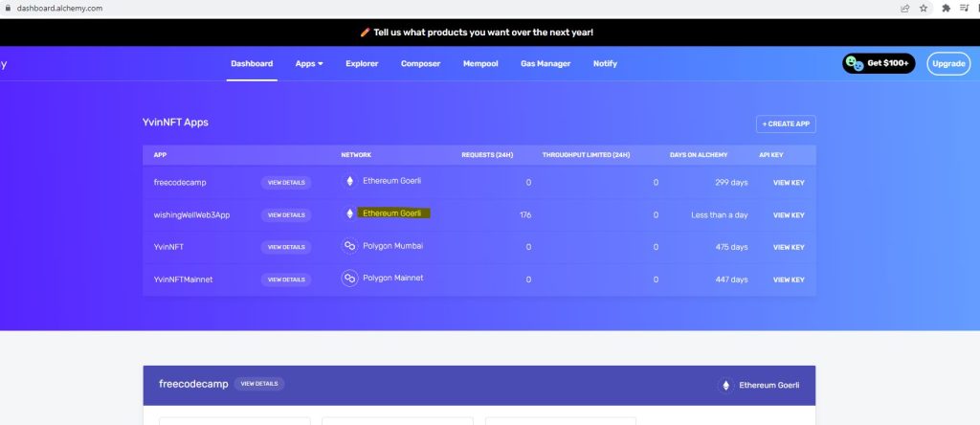This screenshot has height=425, width=980.
Task: Go to the Mempool tab
Action: tap(479, 64)
